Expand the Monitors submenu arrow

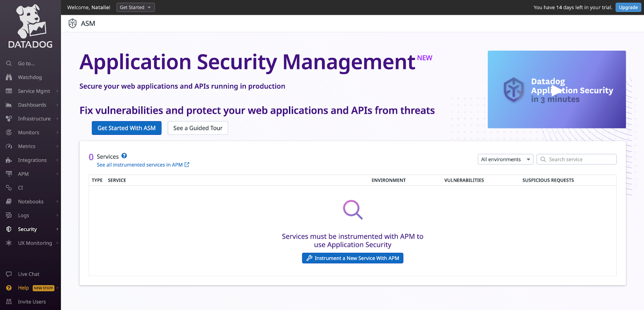click(58, 132)
